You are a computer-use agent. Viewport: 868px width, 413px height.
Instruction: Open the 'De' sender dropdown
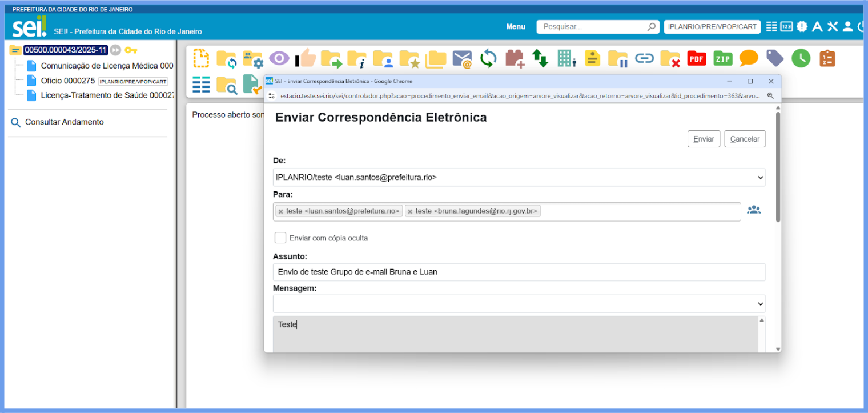[519, 178]
